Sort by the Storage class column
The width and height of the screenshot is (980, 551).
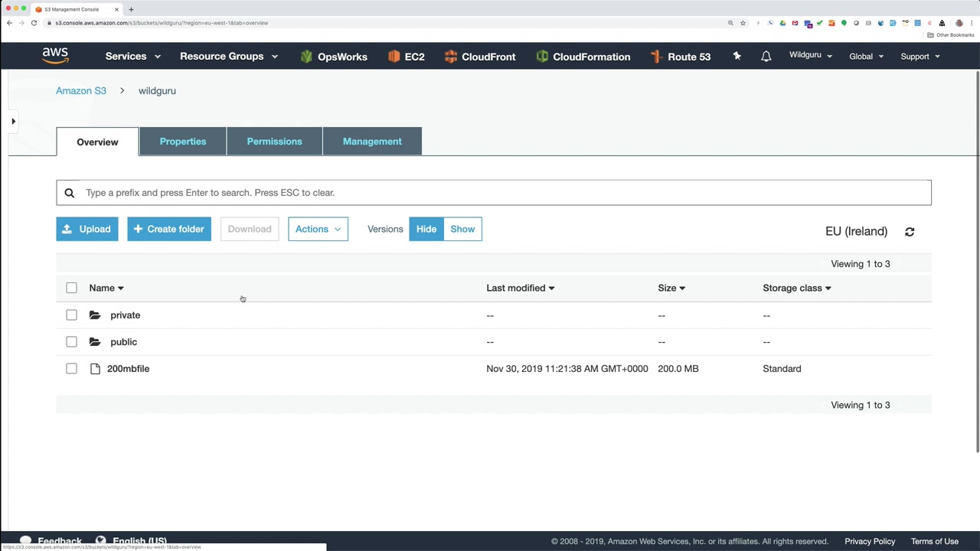point(797,288)
